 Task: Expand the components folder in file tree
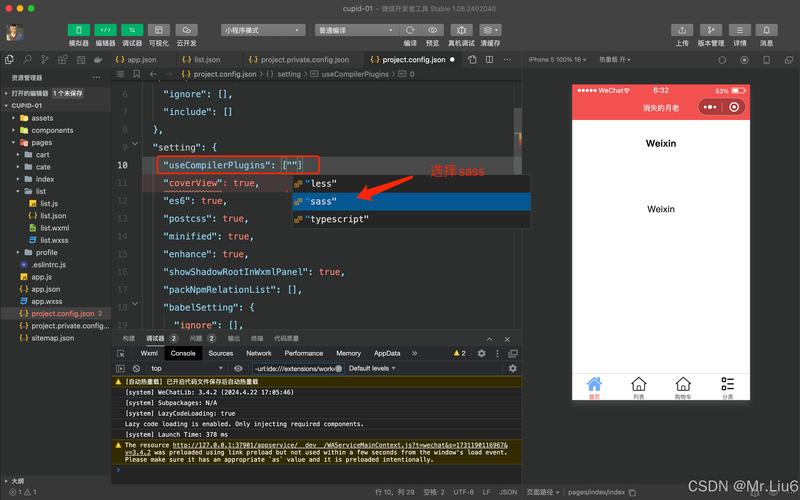(x=51, y=130)
